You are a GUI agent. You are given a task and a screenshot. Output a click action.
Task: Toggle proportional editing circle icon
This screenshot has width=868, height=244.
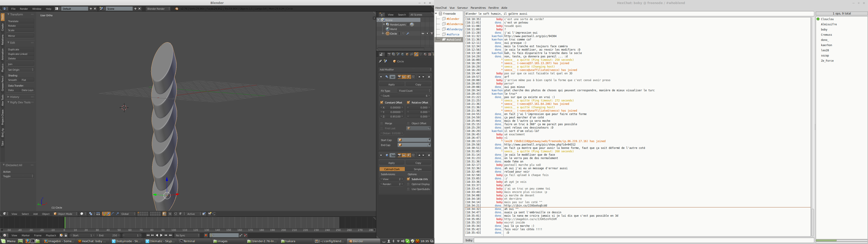tap(170, 214)
